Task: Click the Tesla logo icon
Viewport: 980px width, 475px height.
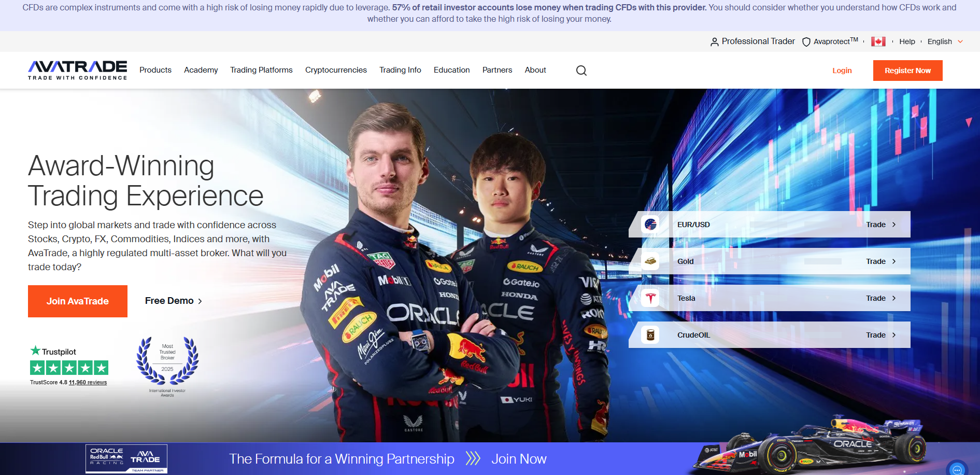Action: pyautogui.click(x=650, y=298)
